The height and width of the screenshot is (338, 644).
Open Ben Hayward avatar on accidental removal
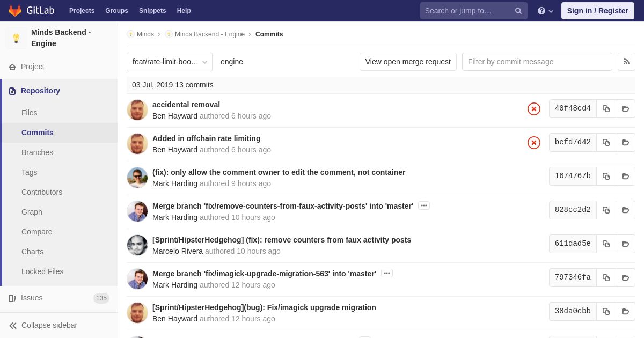pos(137,110)
